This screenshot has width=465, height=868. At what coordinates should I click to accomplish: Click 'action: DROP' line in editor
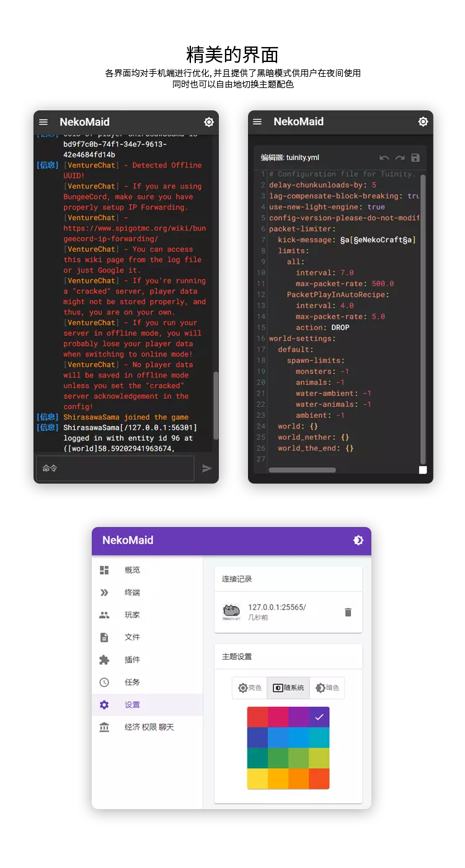[322, 327]
